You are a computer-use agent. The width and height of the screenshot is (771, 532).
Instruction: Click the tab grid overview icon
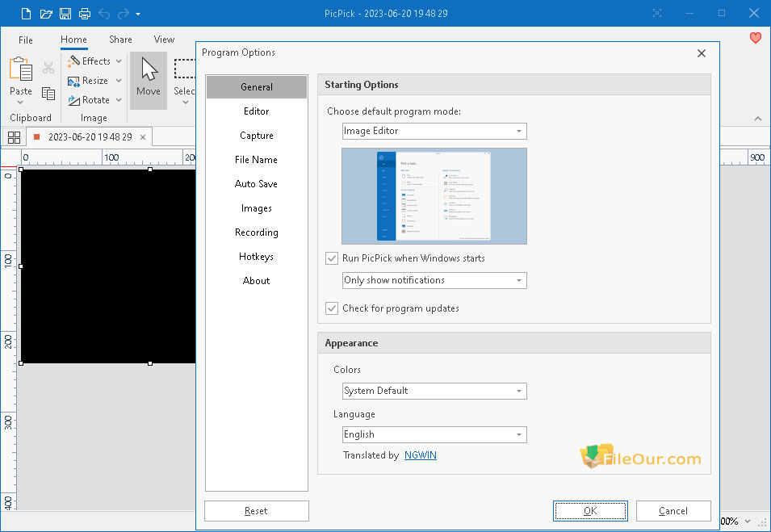[x=15, y=137]
